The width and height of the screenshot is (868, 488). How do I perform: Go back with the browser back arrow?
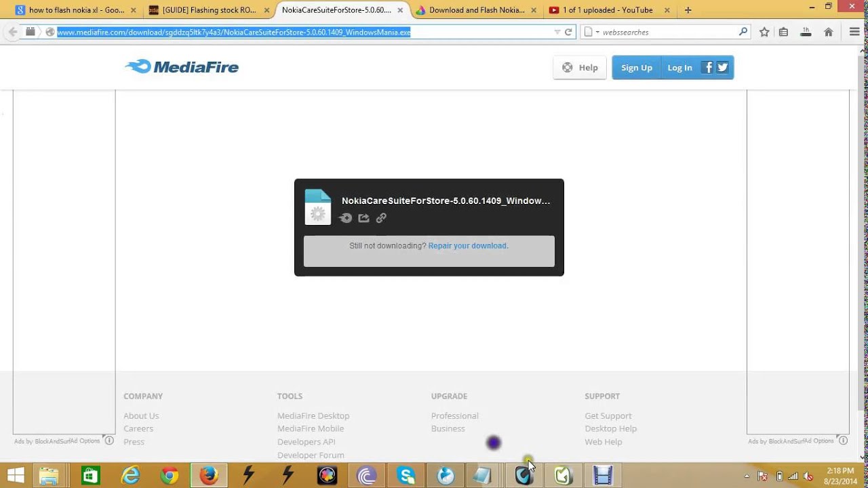(13, 32)
